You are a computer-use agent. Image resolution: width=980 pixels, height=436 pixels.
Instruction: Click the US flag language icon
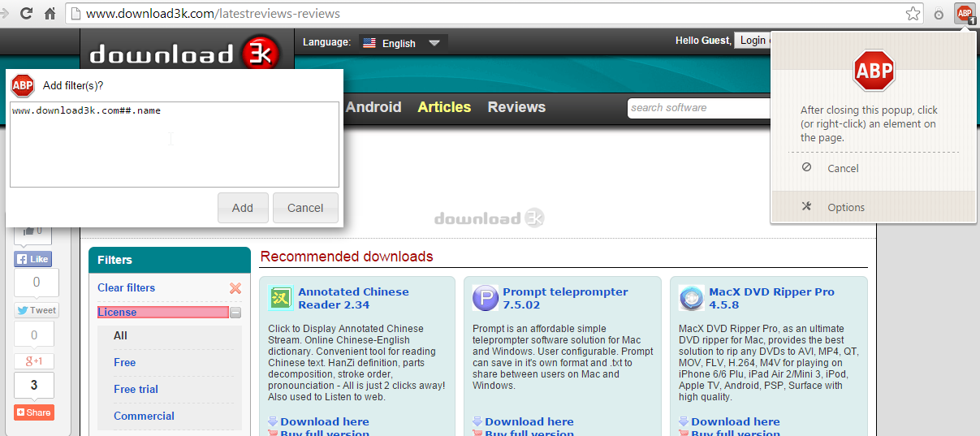(369, 43)
